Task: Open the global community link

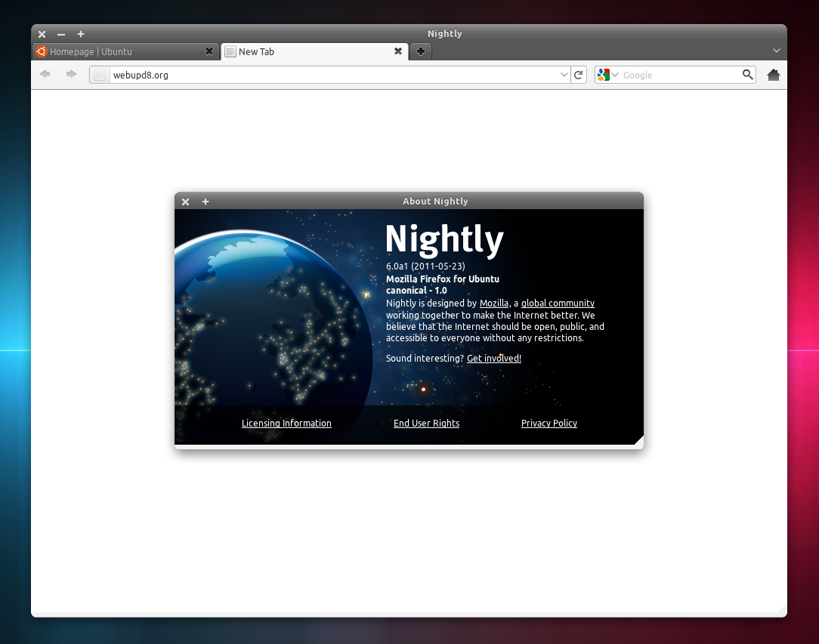Action: (x=558, y=304)
